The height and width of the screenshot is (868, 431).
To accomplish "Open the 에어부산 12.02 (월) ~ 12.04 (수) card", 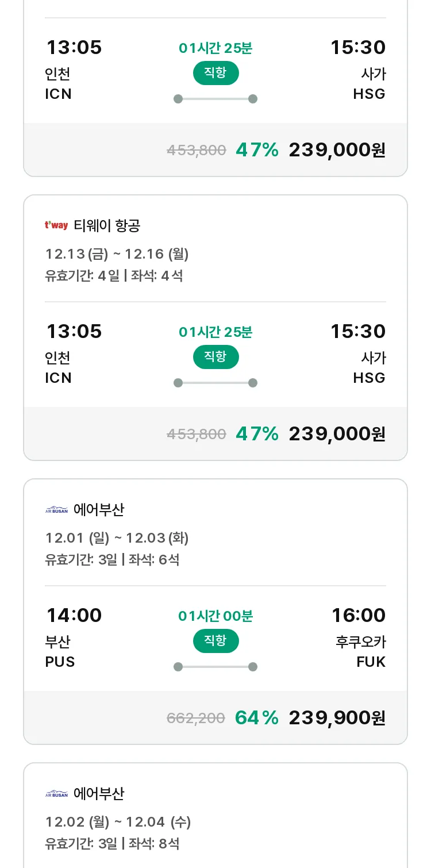I will point(215,815).
